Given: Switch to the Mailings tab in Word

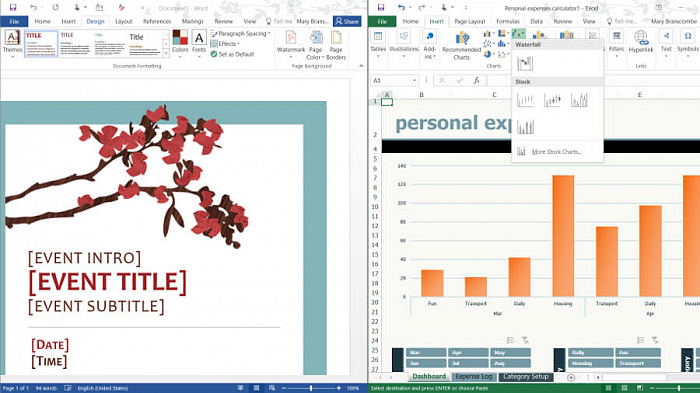Looking at the screenshot, I should click(x=192, y=21).
